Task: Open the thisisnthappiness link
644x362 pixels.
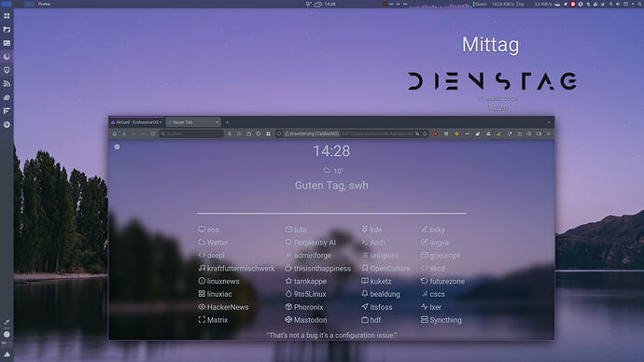Action: [318, 269]
